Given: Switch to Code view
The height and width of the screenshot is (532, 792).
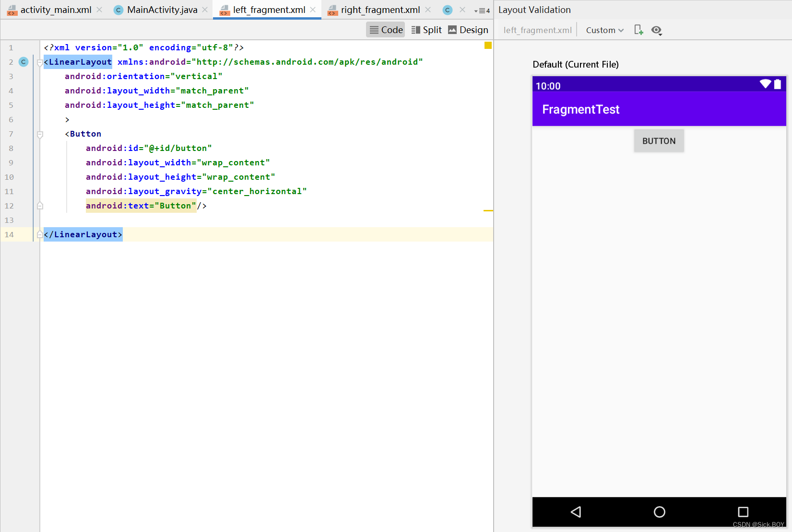Looking at the screenshot, I should click(385, 29).
